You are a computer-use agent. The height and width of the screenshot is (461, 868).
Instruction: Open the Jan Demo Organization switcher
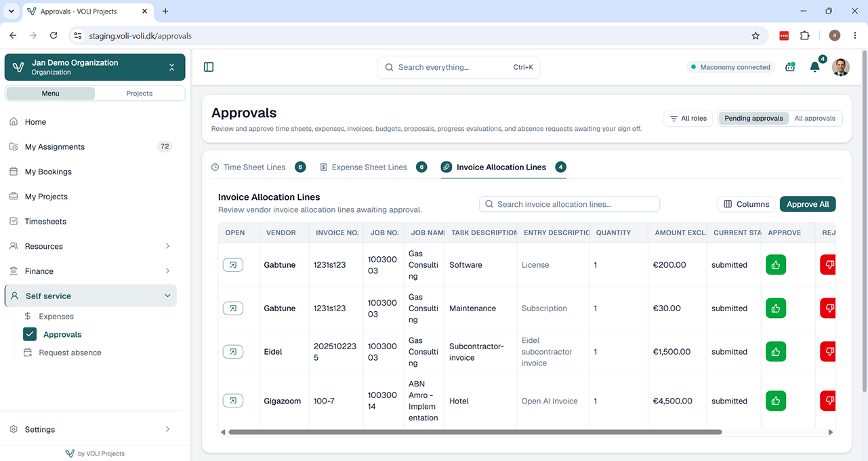(x=95, y=67)
